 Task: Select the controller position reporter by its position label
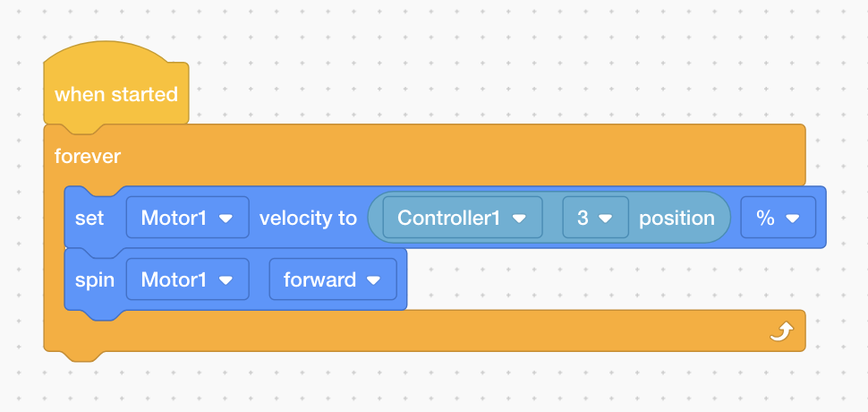coord(677,219)
